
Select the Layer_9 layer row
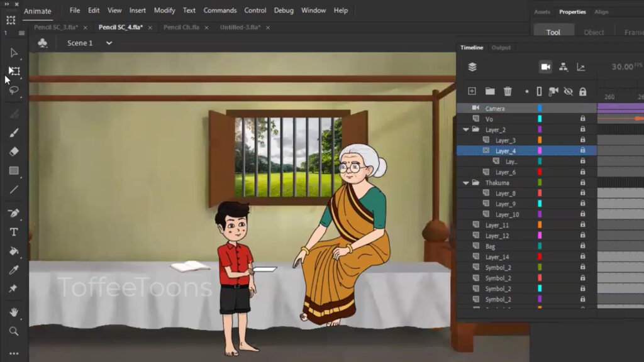pyautogui.click(x=526, y=204)
